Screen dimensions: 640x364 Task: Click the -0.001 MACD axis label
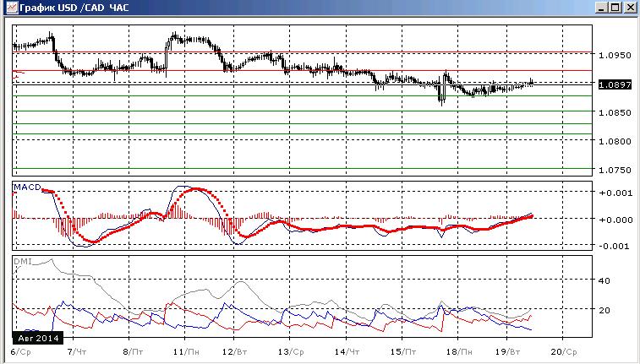615,246
